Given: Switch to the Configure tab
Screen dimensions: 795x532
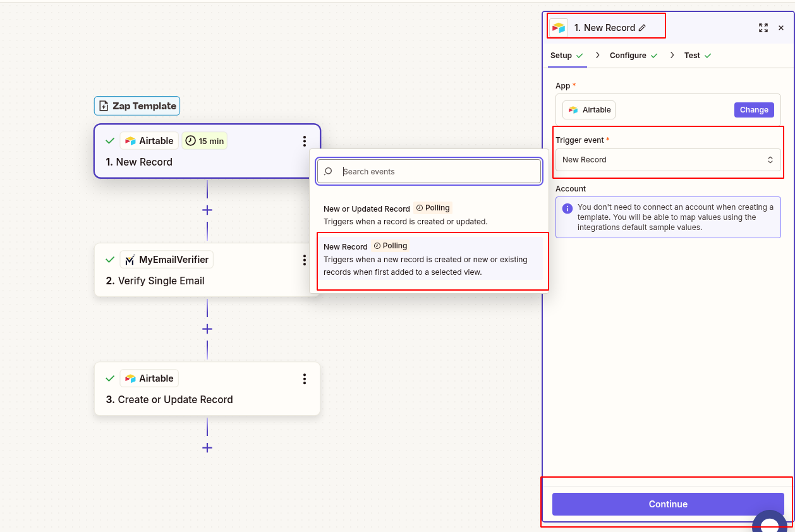Looking at the screenshot, I should pyautogui.click(x=628, y=55).
